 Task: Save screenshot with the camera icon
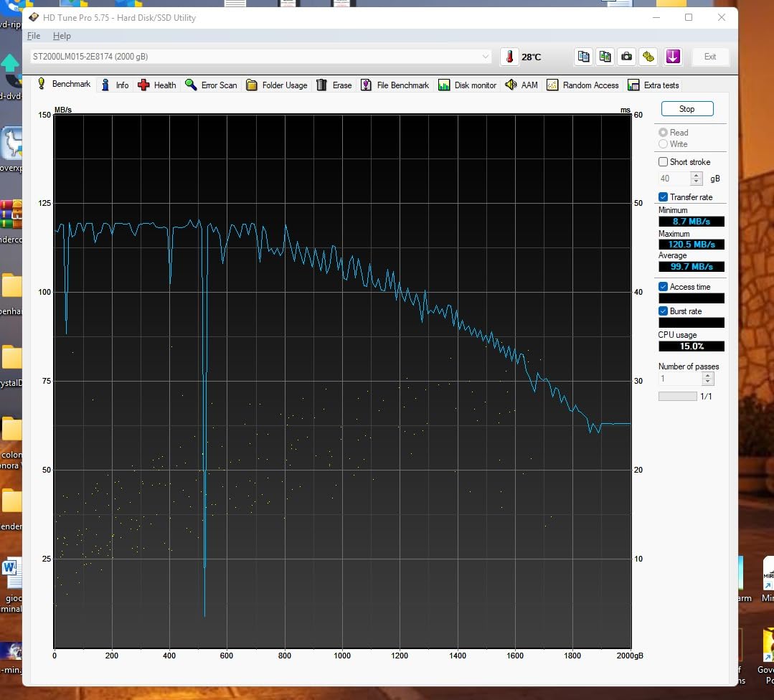tap(626, 57)
